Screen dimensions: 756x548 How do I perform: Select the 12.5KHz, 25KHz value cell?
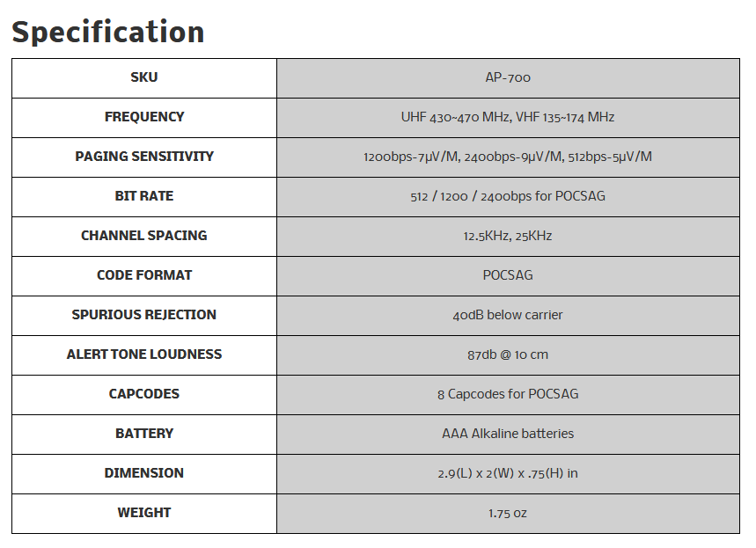pos(508,236)
